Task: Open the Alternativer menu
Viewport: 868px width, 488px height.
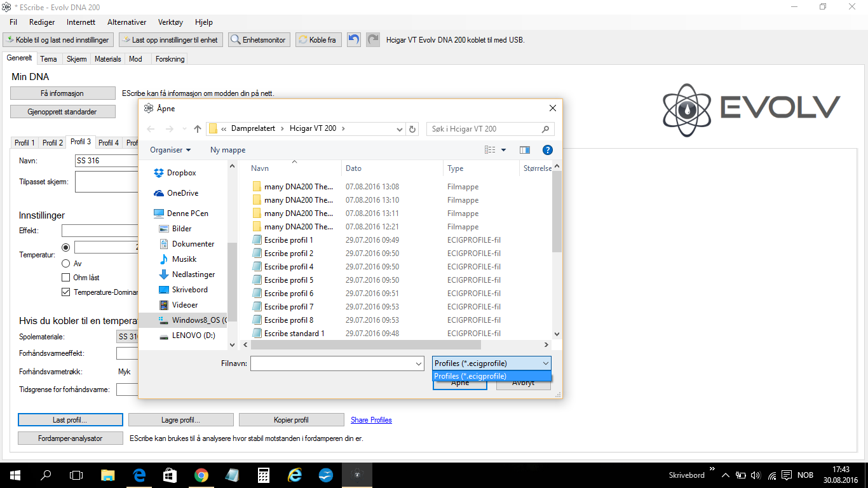Action: pyautogui.click(x=126, y=22)
